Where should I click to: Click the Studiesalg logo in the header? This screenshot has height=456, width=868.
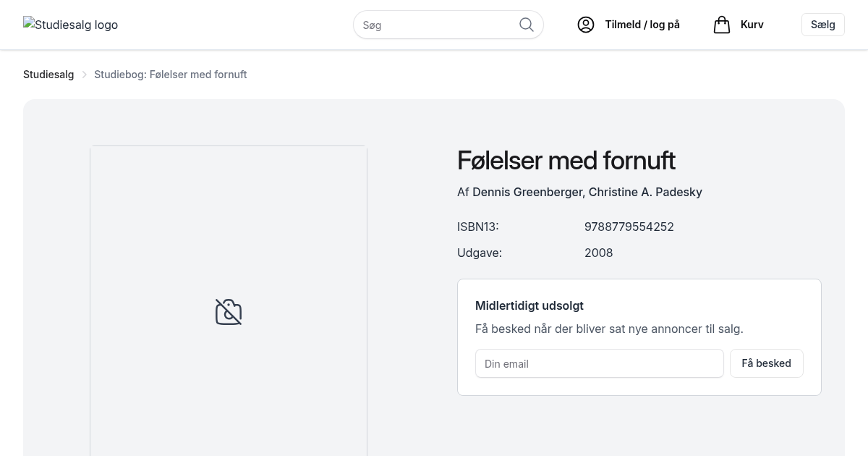click(x=71, y=25)
